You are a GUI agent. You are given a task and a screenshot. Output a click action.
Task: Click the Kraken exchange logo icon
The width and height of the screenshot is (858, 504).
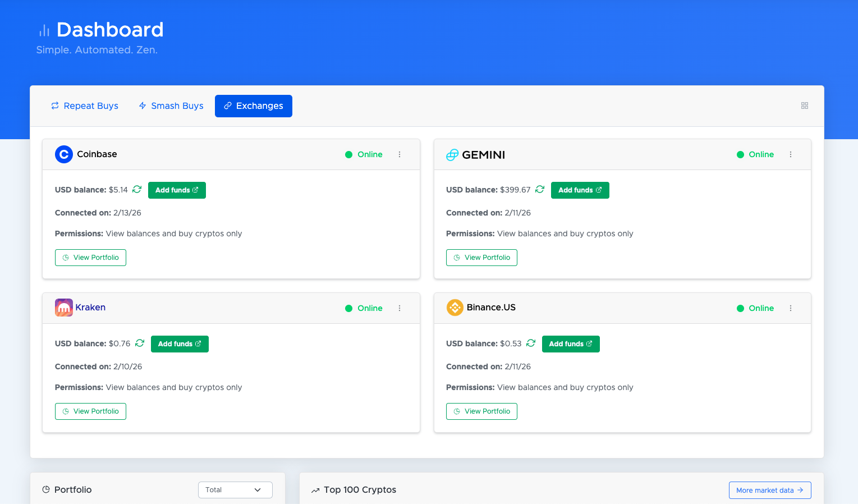tap(63, 308)
